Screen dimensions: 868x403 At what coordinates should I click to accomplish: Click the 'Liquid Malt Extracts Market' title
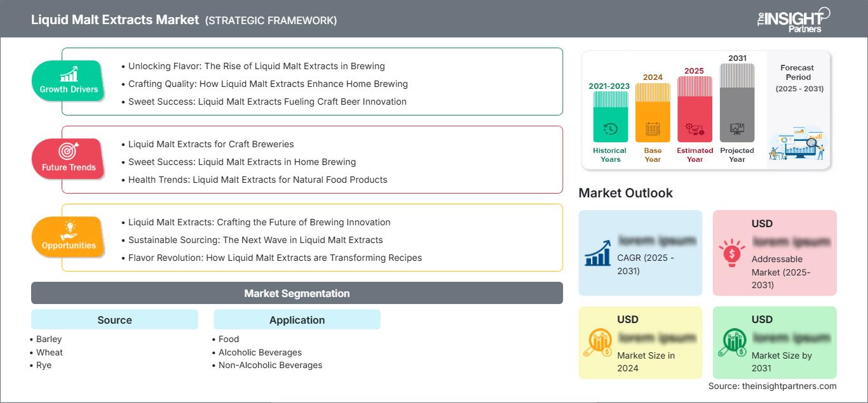(115, 20)
